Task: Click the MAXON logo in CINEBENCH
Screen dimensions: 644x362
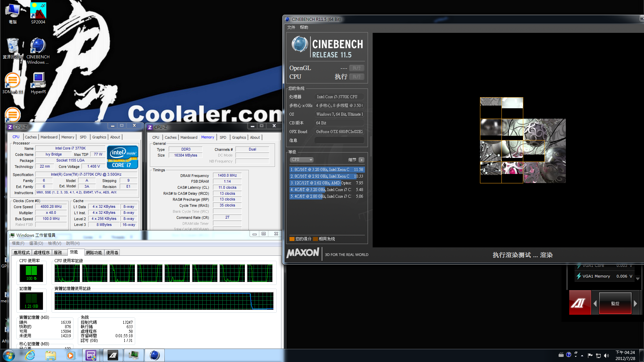Action: click(x=303, y=253)
